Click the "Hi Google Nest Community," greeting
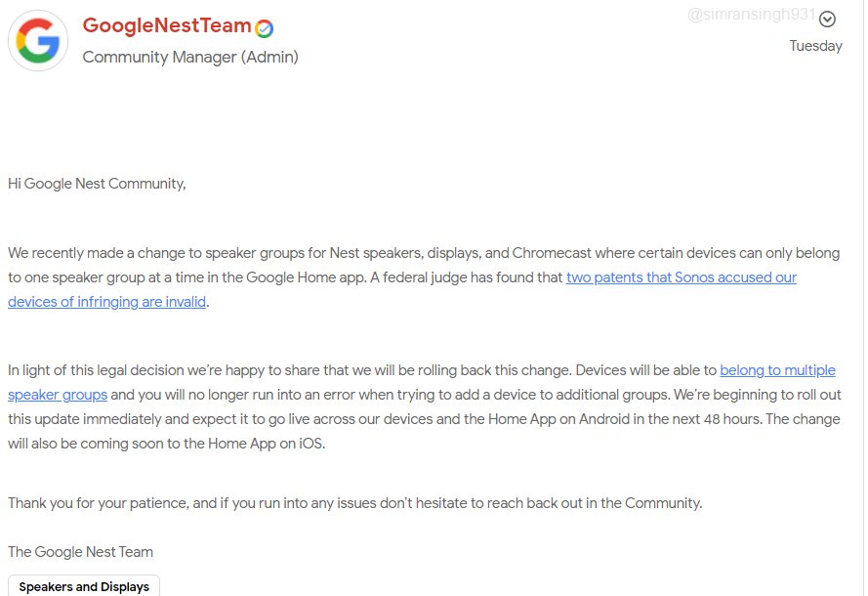This screenshot has width=868, height=596. pyautogui.click(x=97, y=184)
